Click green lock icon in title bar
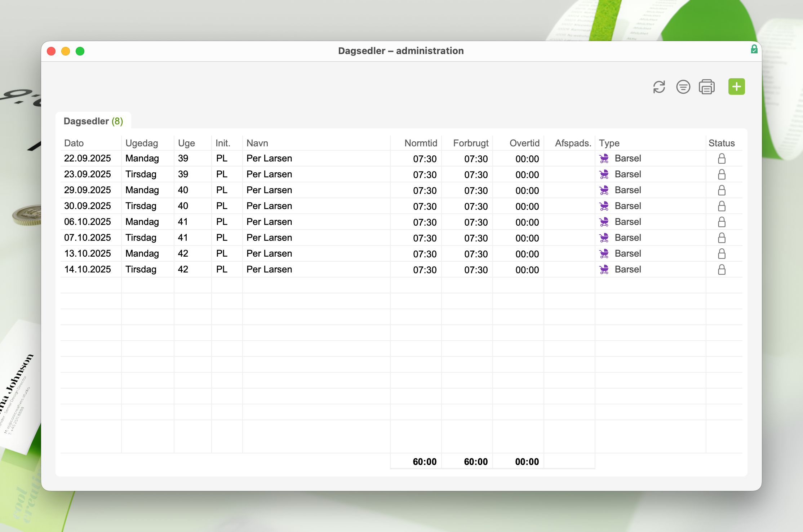 click(x=754, y=49)
